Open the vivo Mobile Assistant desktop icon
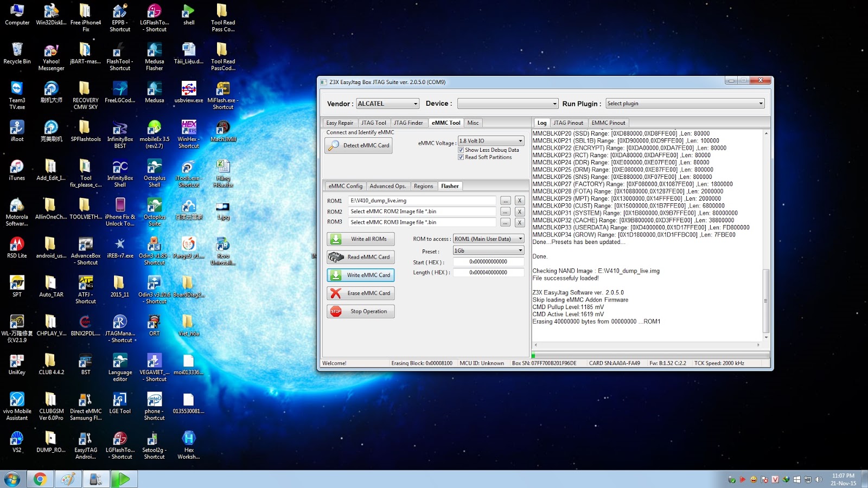The image size is (868, 488). click(17, 406)
